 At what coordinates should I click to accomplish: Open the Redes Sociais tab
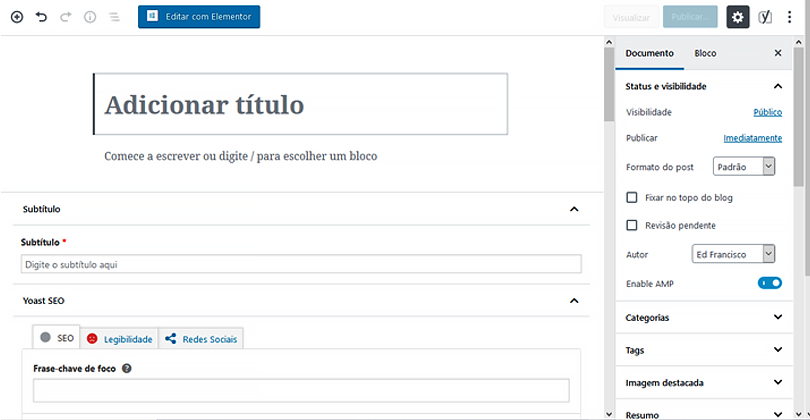coord(201,339)
